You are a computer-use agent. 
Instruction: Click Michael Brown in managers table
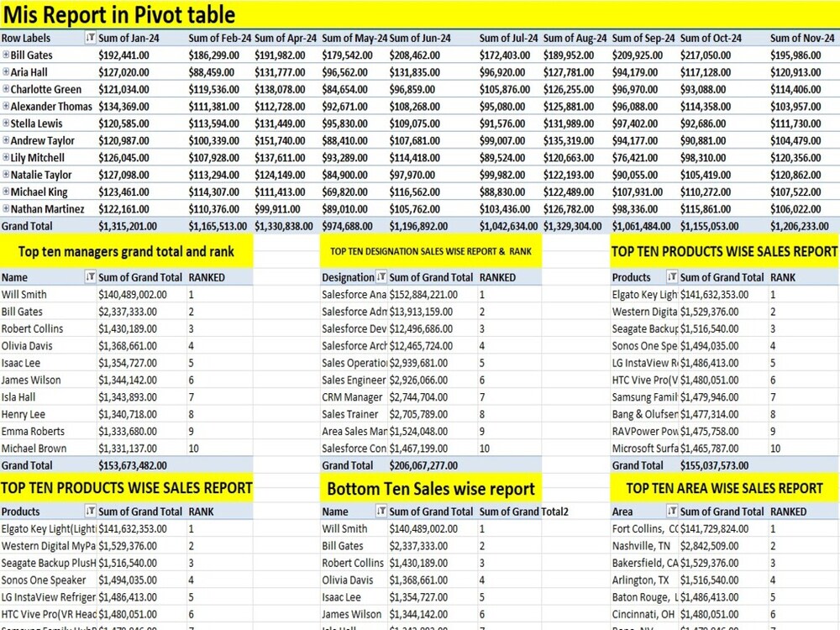34,449
